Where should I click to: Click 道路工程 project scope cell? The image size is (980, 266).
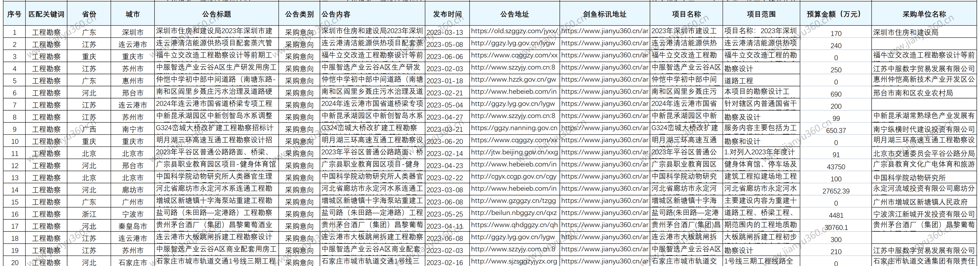point(761,81)
